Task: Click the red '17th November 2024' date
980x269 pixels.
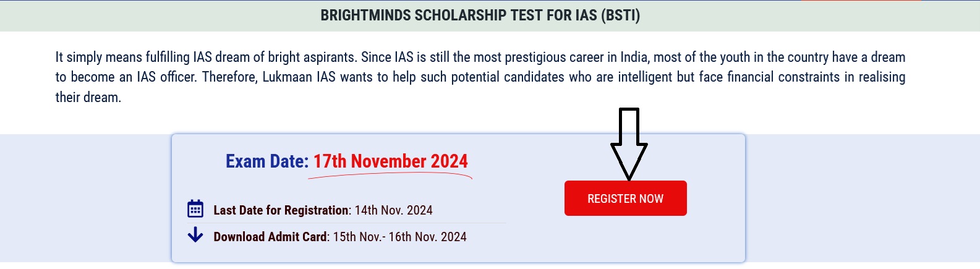Action: [391, 161]
